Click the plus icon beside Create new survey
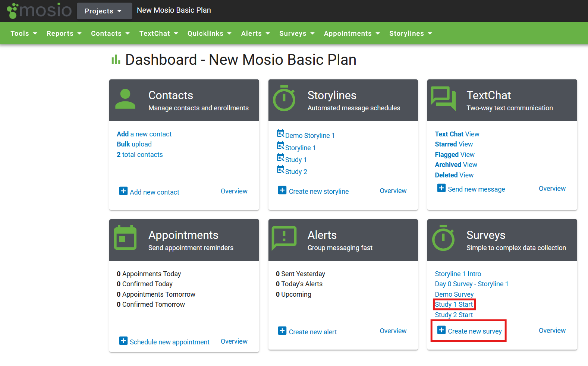588x366 pixels. 441,330
